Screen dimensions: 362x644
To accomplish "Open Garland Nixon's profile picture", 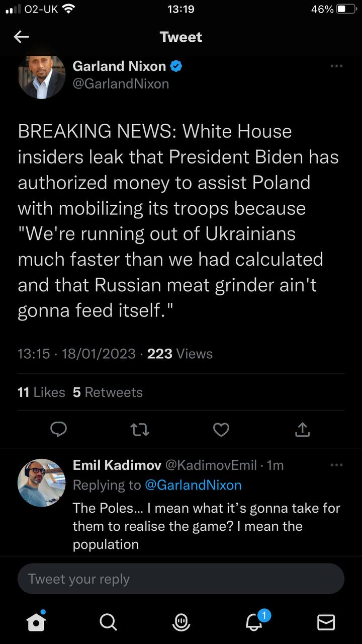I will tap(42, 76).
